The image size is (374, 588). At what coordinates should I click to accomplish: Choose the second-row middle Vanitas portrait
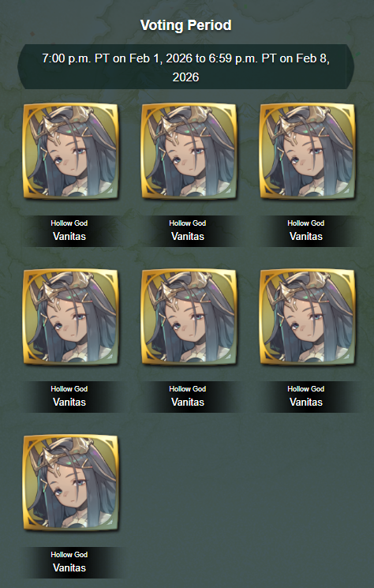click(189, 316)
